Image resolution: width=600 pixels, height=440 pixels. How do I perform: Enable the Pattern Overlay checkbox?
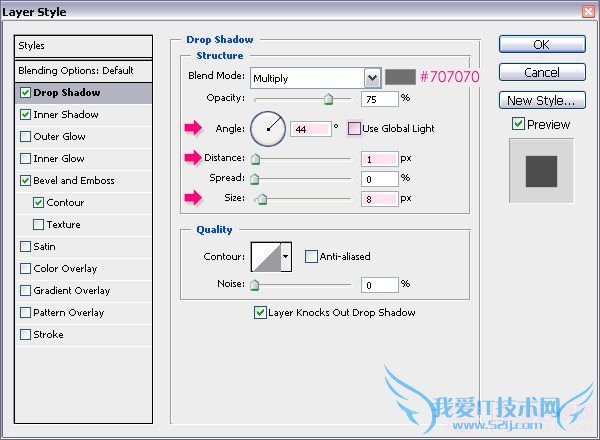(25, 313)
